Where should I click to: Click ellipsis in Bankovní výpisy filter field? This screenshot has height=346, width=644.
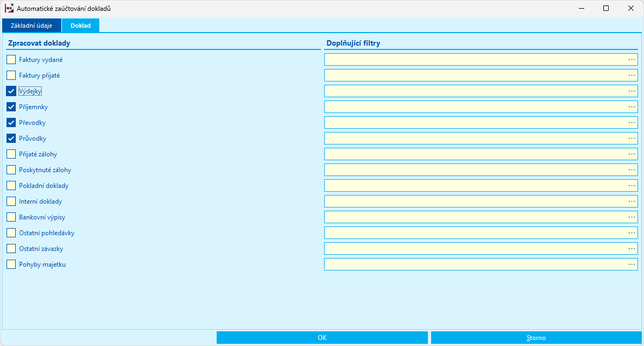click(632, 217)
